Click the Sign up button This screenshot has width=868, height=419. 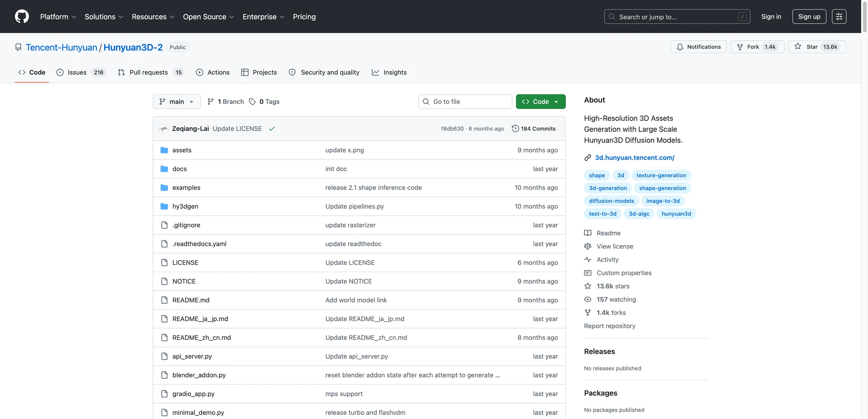click(x=809, y=17)
